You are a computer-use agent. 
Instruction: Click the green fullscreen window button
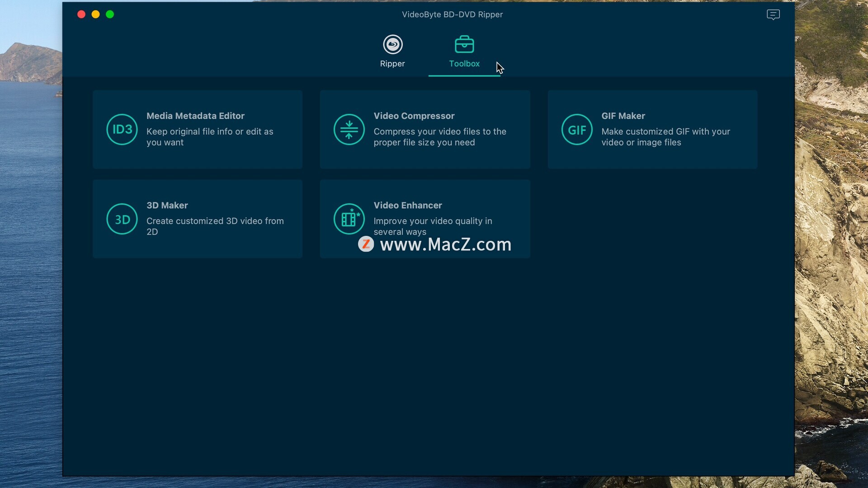pyautogui.click(x=110, y=14)
